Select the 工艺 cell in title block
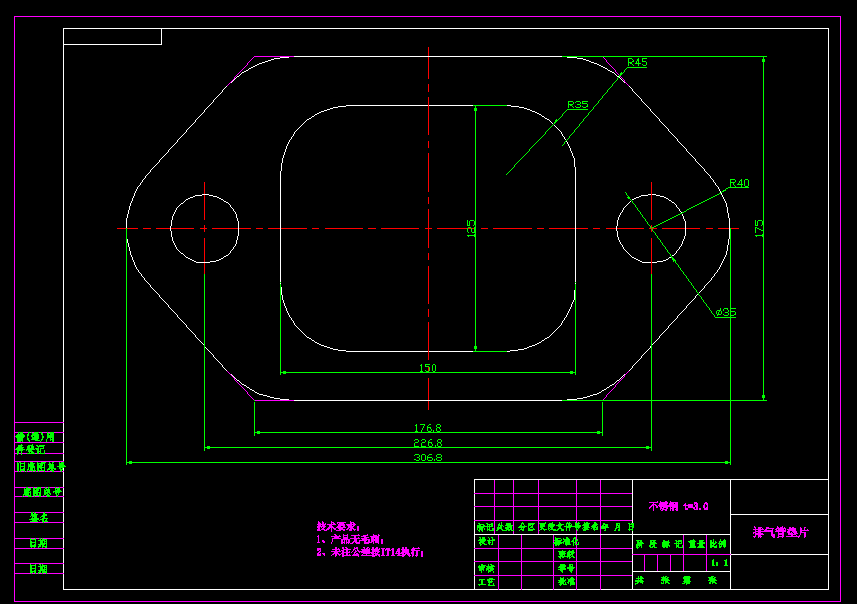Image resolution: width=857 pixels, height=604 pixels. [486, 582]
